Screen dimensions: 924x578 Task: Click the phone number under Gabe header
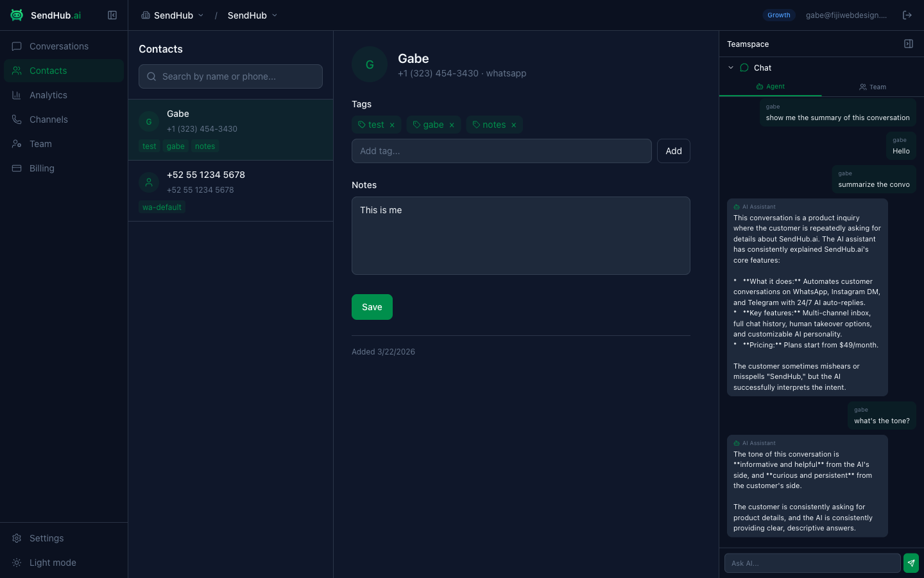pyautogui.click(x=438, y=73)
